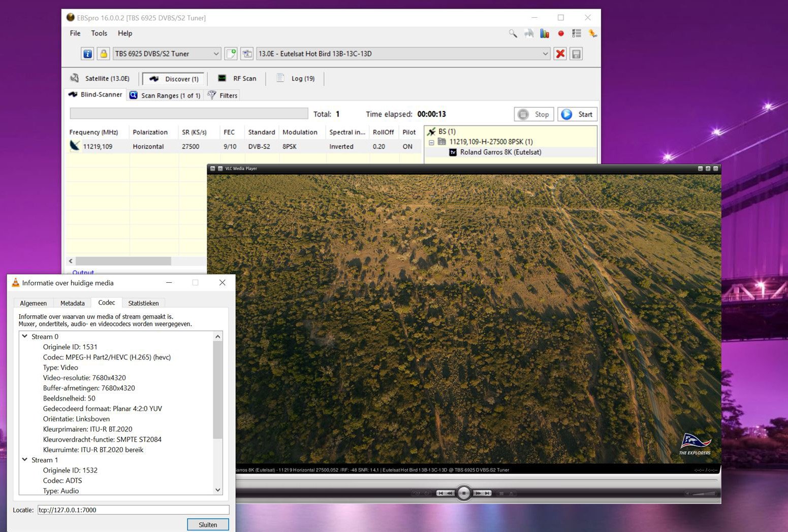The image size is (788, 532).
Task: Click the magnifier search icon in EBSpro toolbar
Action: tap(513, 34)
